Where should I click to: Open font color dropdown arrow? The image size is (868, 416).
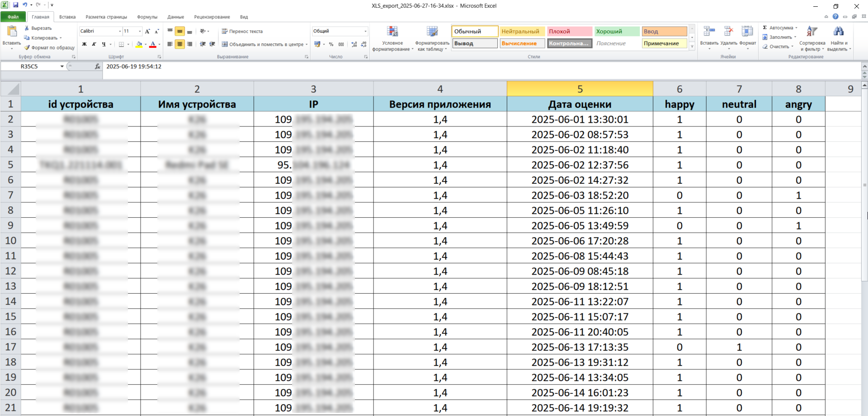tap(159, 44)
